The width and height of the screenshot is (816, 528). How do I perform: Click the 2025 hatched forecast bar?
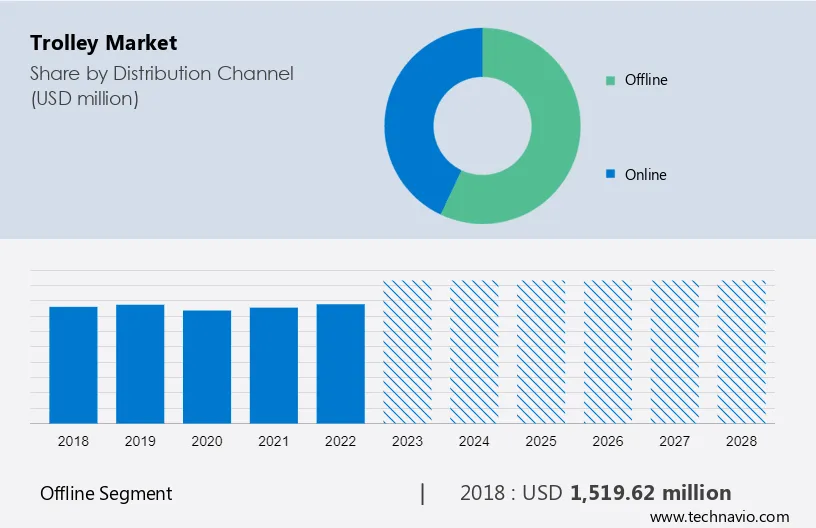click(541, 352)
